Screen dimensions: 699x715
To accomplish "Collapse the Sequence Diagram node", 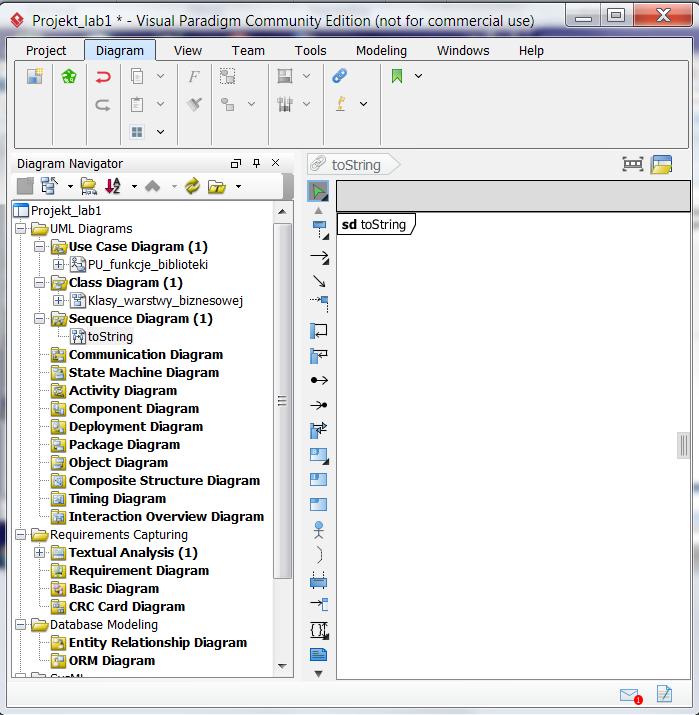I will tap(40, 318).
